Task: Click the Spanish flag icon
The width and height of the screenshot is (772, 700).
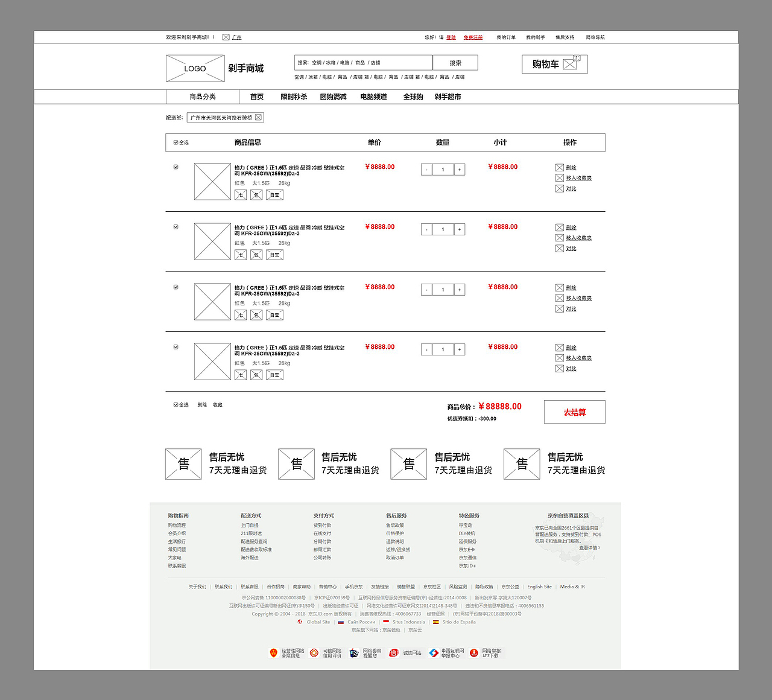Action: [x=436, y=622]
